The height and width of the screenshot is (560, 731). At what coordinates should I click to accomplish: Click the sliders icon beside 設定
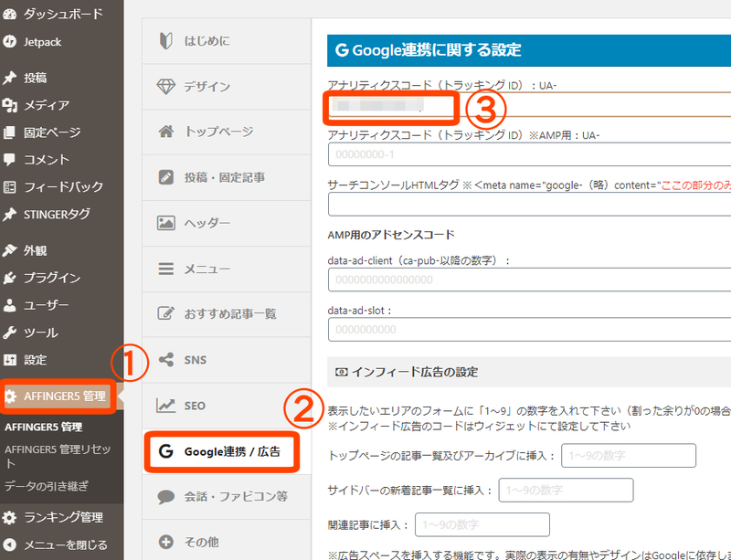click(9, 360)
